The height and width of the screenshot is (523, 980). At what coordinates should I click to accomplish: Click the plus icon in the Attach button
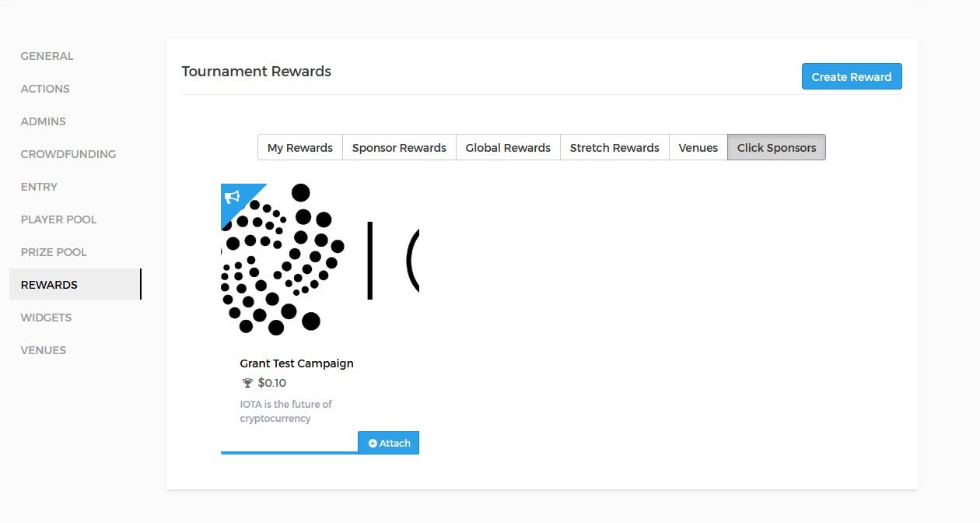coord(373,443)
